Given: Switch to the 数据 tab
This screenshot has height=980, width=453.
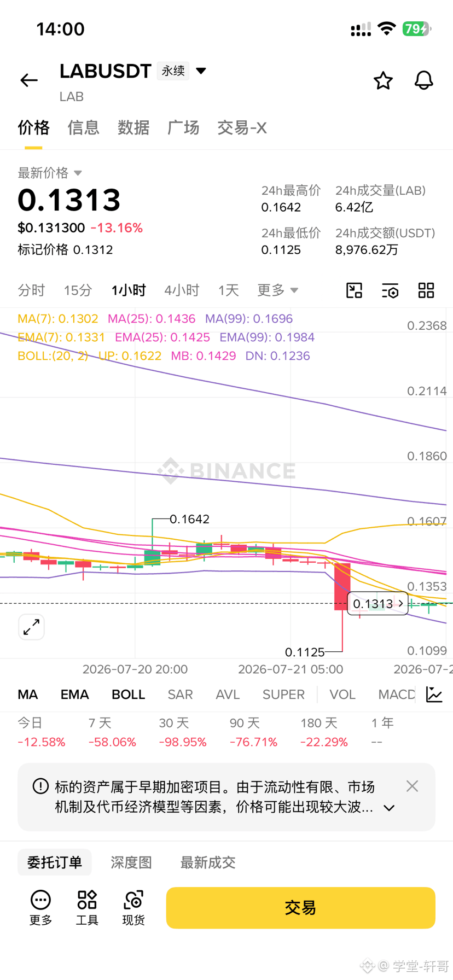Looking at the screenshot, I should click(x=133, y=127).
